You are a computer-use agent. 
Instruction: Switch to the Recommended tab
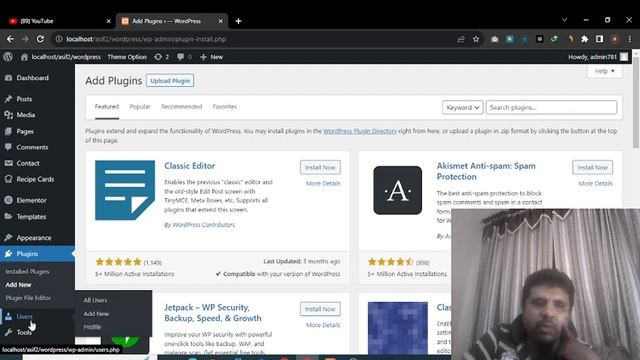182,107
